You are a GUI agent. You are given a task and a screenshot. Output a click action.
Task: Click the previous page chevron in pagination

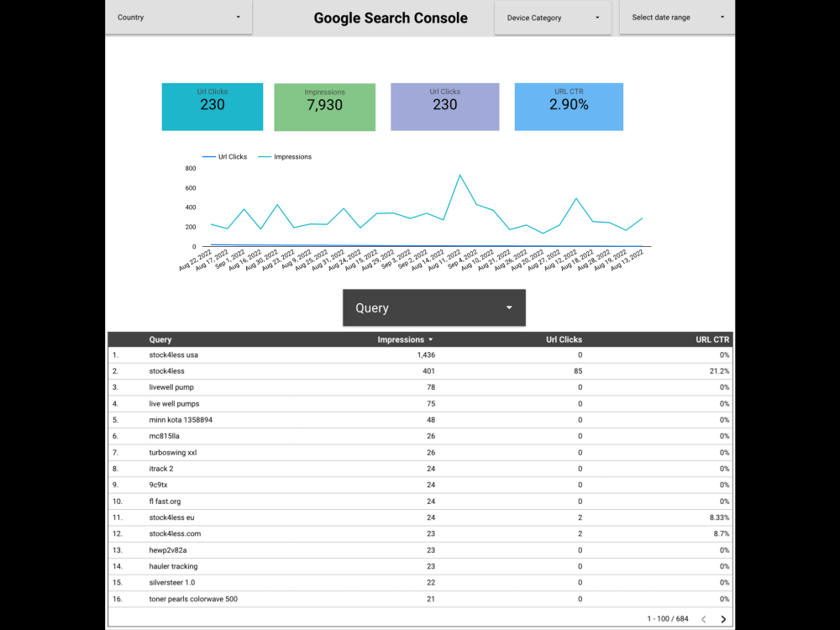click(703, 618)
